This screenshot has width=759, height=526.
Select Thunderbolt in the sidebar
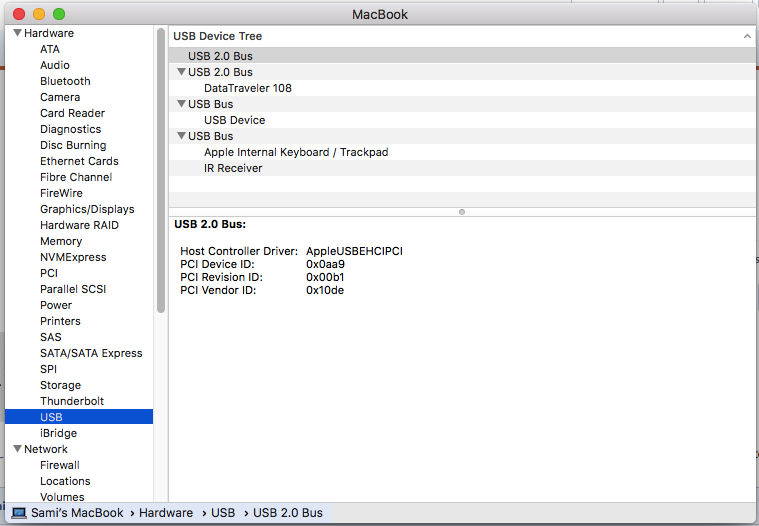pyautogui.click(x=72, y=401)
